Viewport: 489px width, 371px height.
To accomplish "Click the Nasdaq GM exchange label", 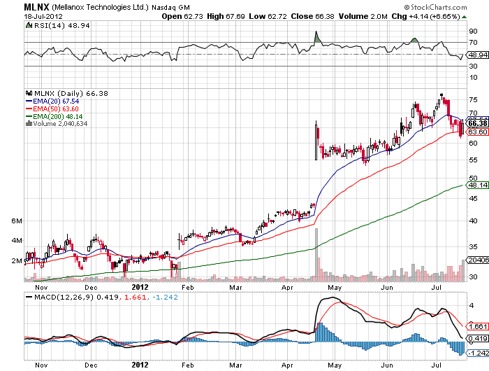I will (171, 7).
